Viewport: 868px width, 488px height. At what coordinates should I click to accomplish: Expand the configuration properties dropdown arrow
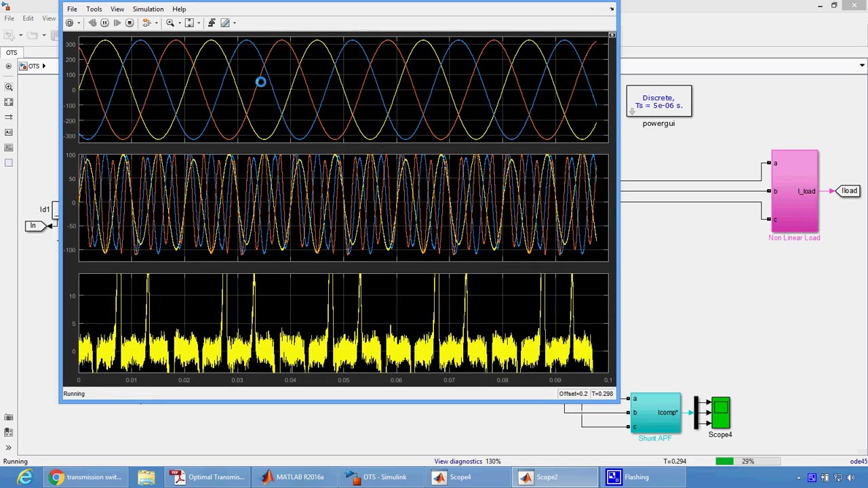[x=79, y=23]
